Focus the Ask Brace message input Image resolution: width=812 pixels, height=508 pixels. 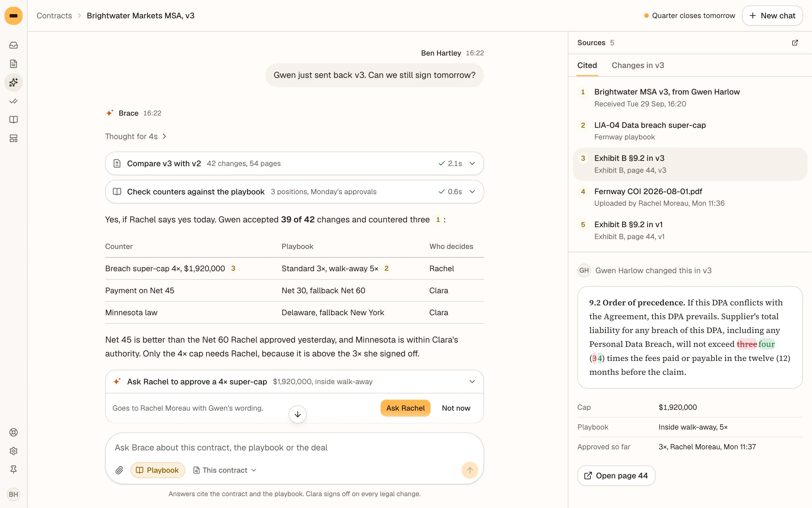pos(294,448)
